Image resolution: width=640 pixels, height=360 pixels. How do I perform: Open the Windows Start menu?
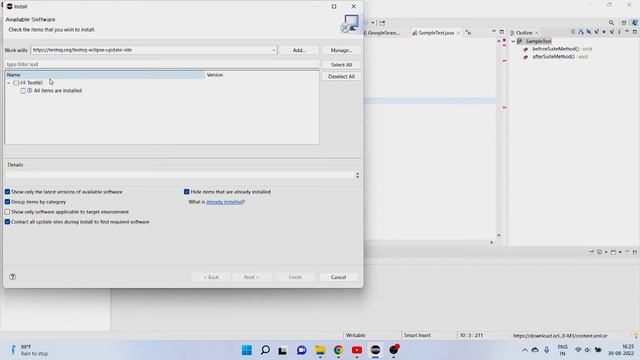[x=247, y=350]
